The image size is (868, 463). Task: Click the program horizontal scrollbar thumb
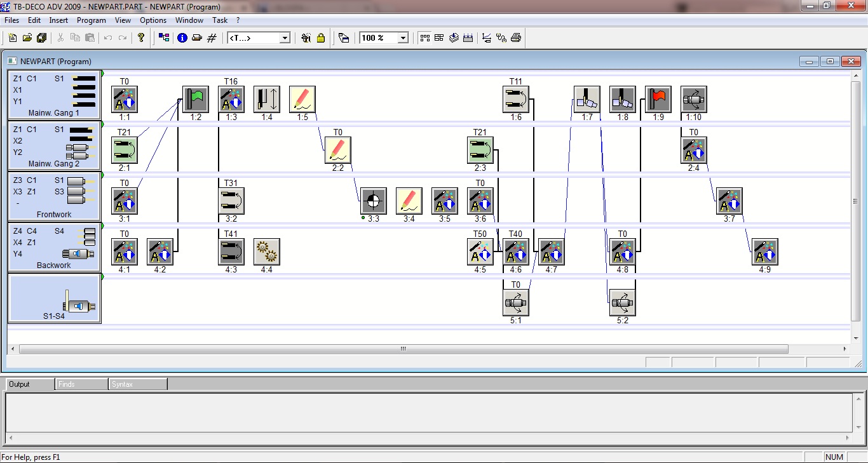click(403, 349)
